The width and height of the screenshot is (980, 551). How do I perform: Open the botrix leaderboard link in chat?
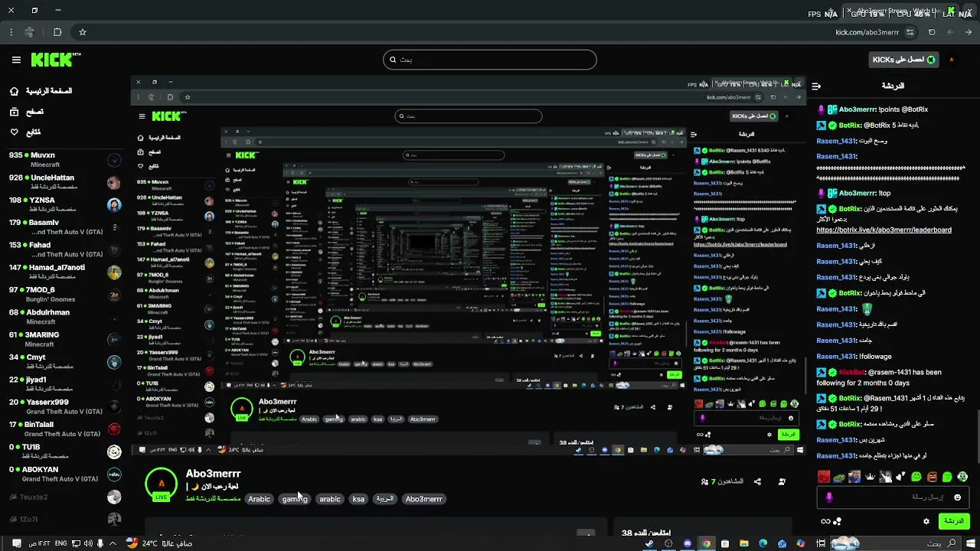pos(884,230)
